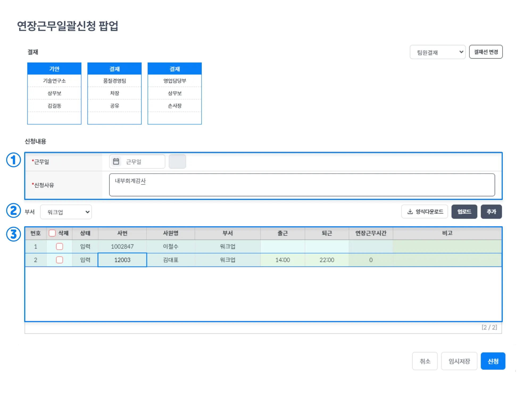Toggle the 삭제 header select-all checkbox

[x=52, y=233]
